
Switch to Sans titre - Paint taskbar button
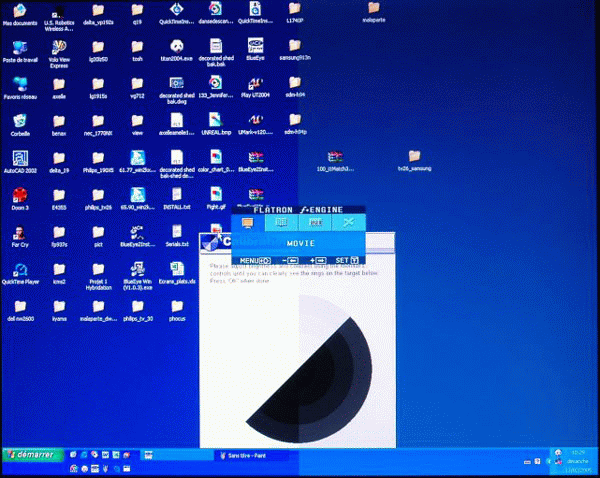click(x=253, y=455)
